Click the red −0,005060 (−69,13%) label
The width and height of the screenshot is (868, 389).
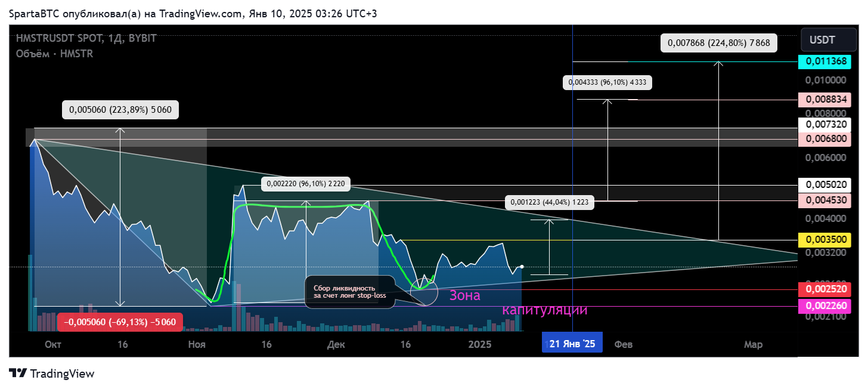120,322
